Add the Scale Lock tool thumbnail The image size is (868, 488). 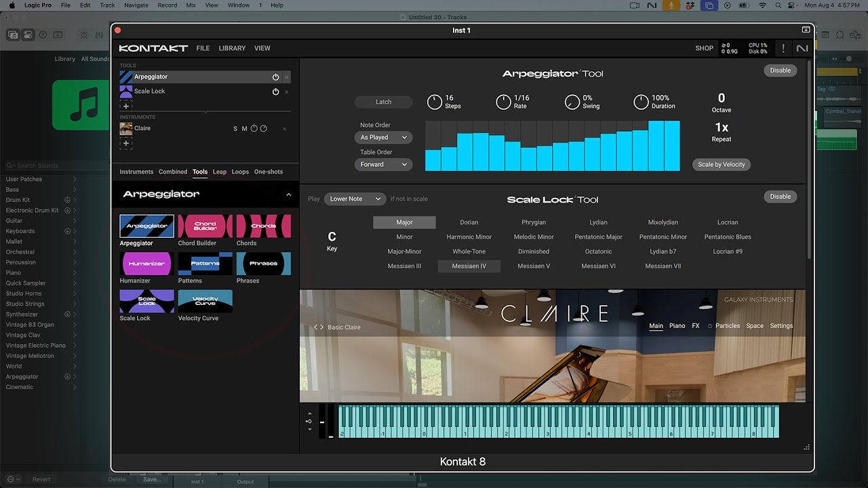[146, 301]
